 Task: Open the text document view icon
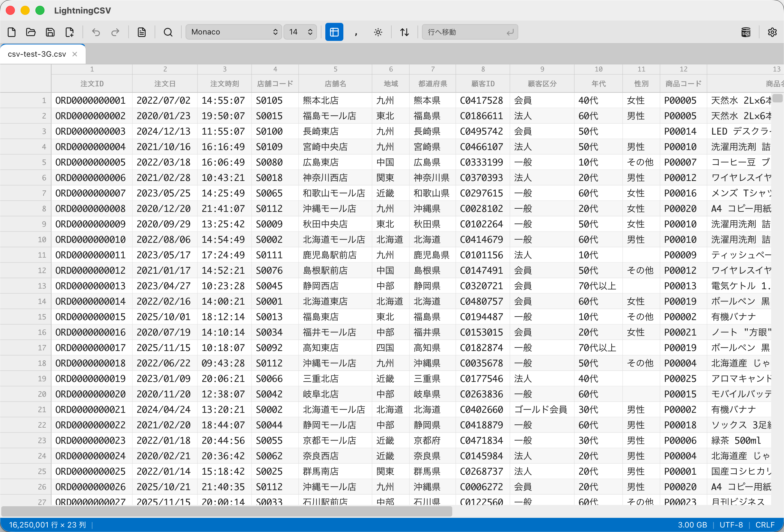[x=142, y=32]
